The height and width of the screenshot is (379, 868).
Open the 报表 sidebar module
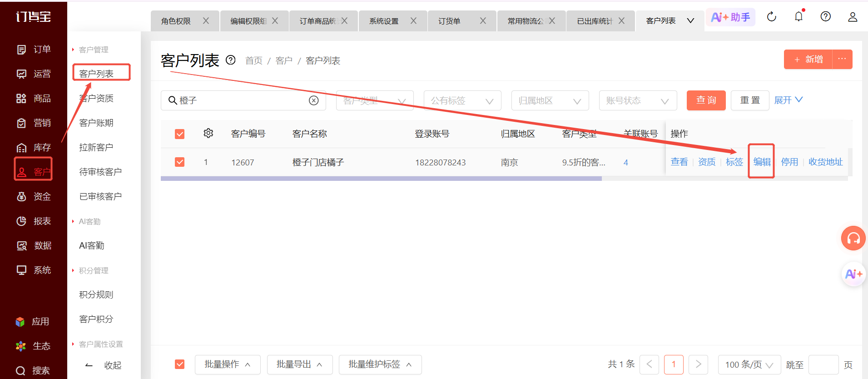(33, 221)
